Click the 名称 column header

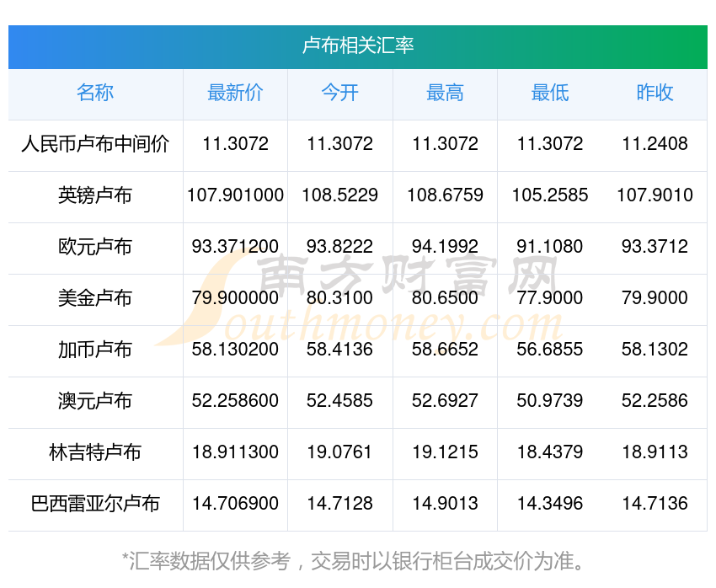95,93
